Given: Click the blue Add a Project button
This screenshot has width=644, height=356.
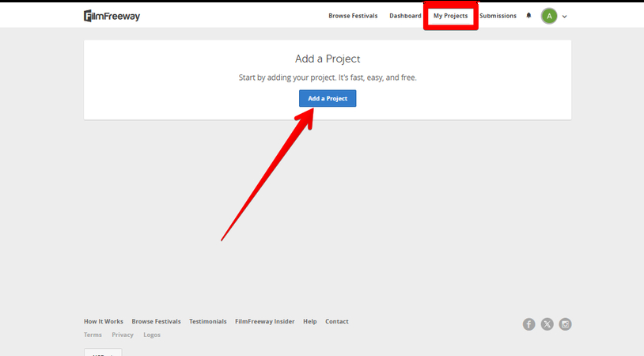Looking at the screenshot, I should 328,98.
